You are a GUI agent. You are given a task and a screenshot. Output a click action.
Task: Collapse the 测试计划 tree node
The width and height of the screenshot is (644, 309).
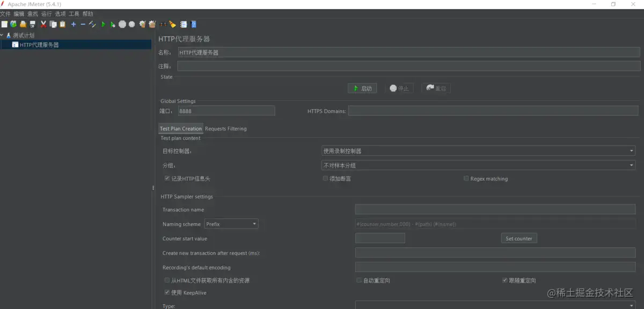click(x=2, y=35)
